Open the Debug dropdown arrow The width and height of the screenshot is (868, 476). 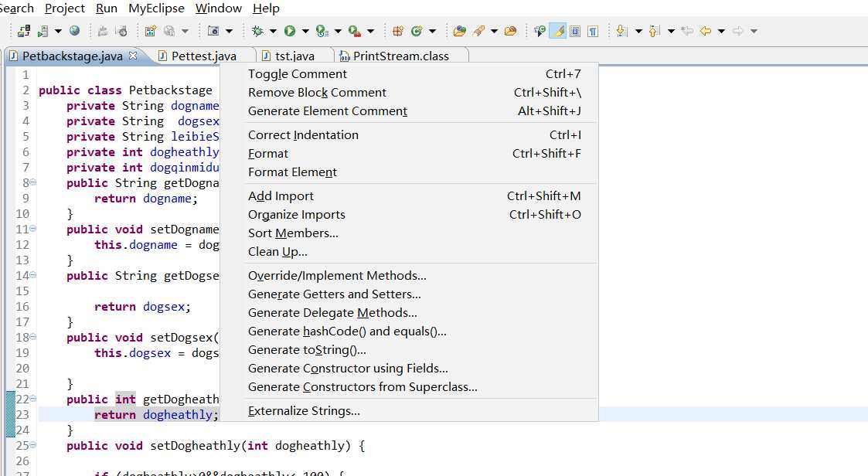click(x=273, y=31)
